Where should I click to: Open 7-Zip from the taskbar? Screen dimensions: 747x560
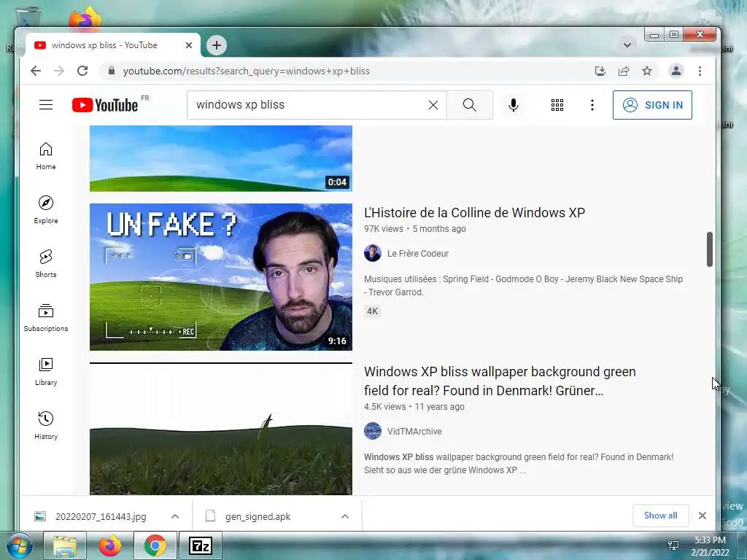200,545
